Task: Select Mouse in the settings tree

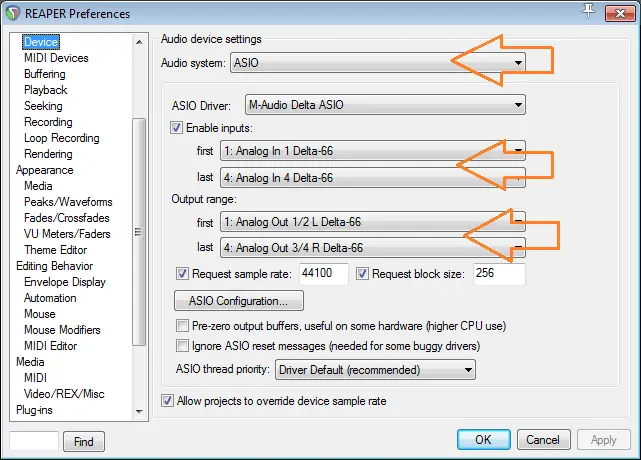Action: click(39, 314)
